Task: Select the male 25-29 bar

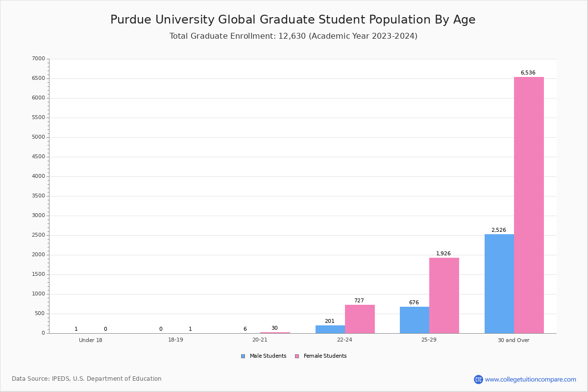Action: coord(415,320)
